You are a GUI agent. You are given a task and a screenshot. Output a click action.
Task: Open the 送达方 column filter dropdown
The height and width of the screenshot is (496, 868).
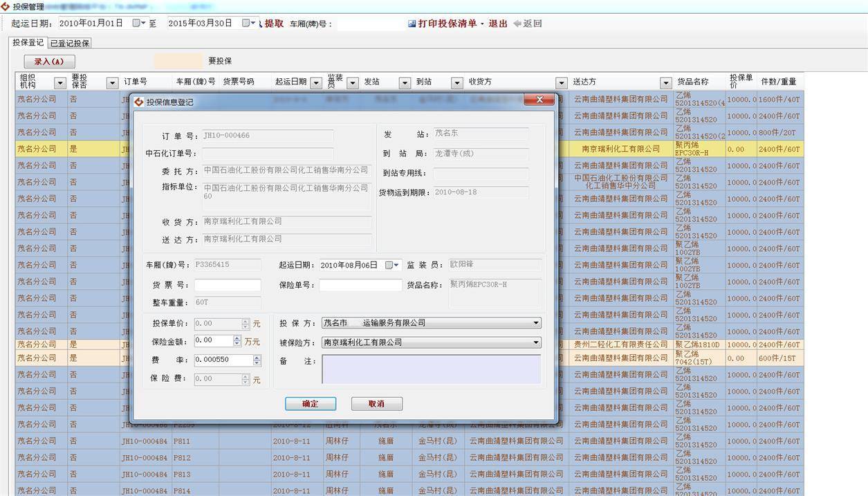click(665, 83)
